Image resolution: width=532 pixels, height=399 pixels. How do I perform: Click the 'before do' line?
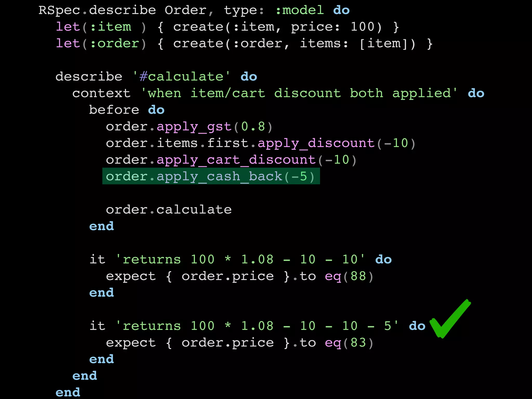point(127,110)
